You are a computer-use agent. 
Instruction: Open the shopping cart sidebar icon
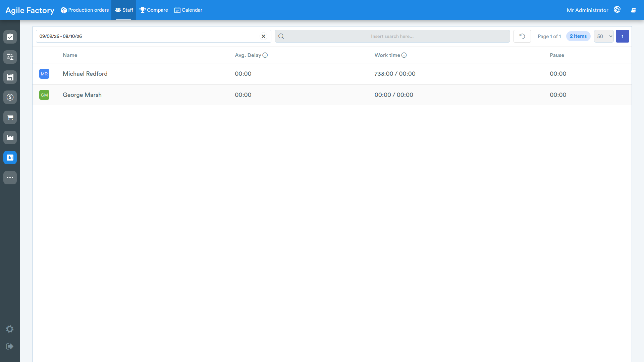10,117
